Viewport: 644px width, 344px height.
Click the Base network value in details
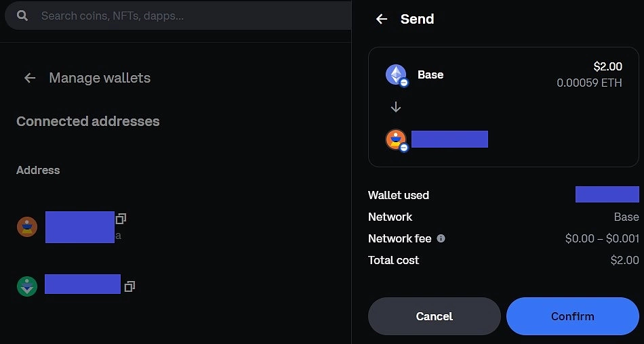[626, 217]
